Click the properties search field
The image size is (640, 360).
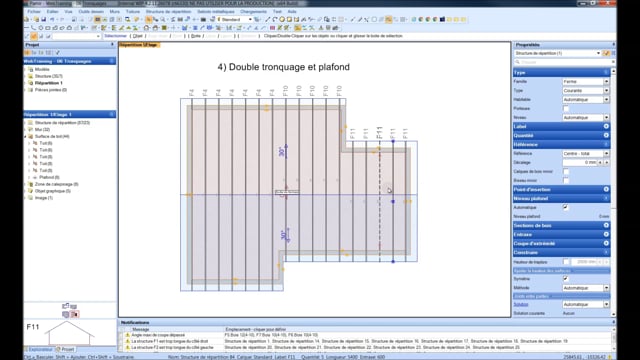(563, 62)
